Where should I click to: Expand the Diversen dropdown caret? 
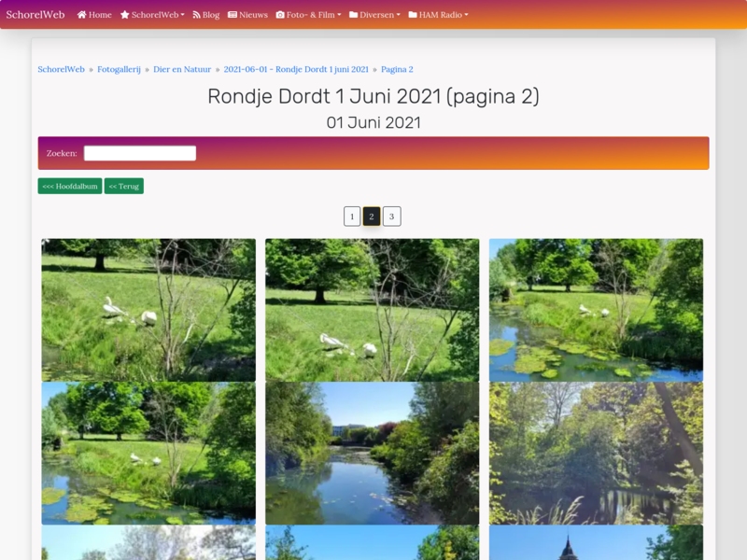tap(399, 15)
